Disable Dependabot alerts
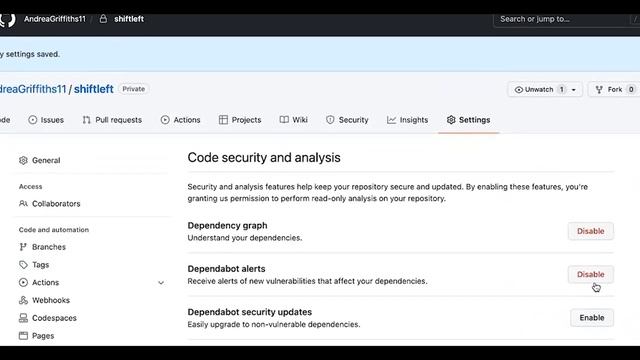640x360 pixels. 591,274
